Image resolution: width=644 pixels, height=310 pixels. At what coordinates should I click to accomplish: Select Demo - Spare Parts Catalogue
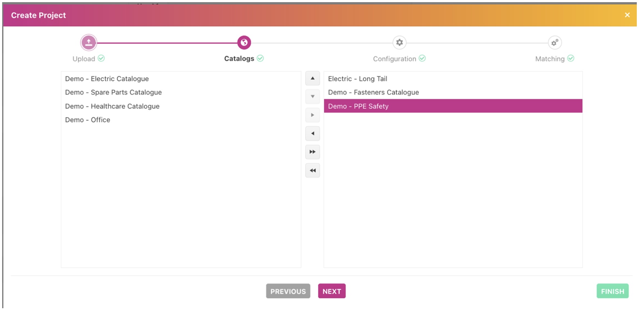pyautogui.click(x=181, y=92)
